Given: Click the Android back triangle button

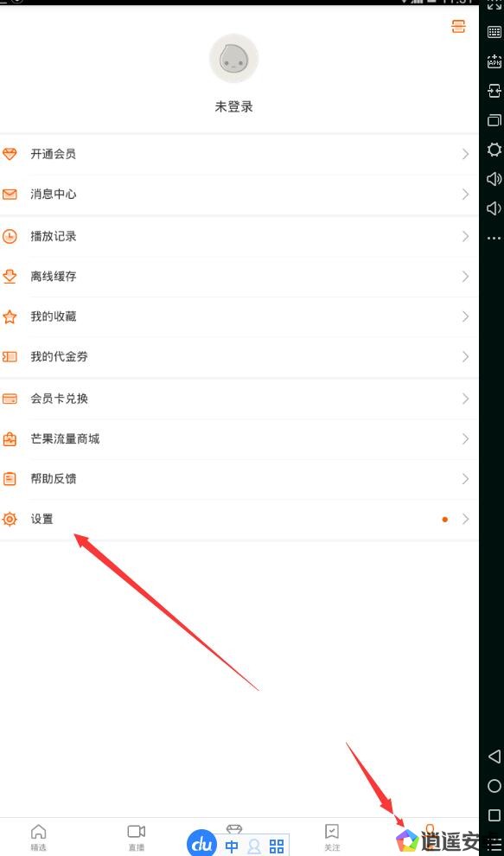Looking at the screenshot, I should [494, 756].
